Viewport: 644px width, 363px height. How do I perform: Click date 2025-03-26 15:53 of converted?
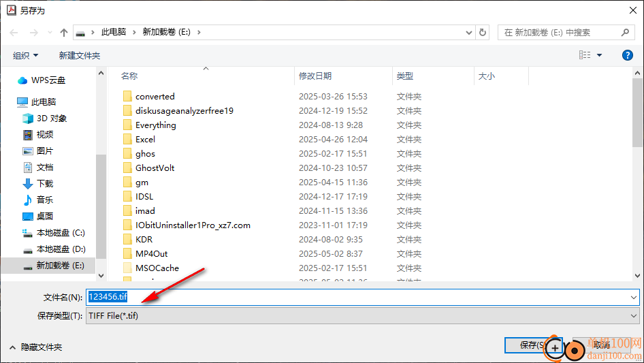pos(333,96)
